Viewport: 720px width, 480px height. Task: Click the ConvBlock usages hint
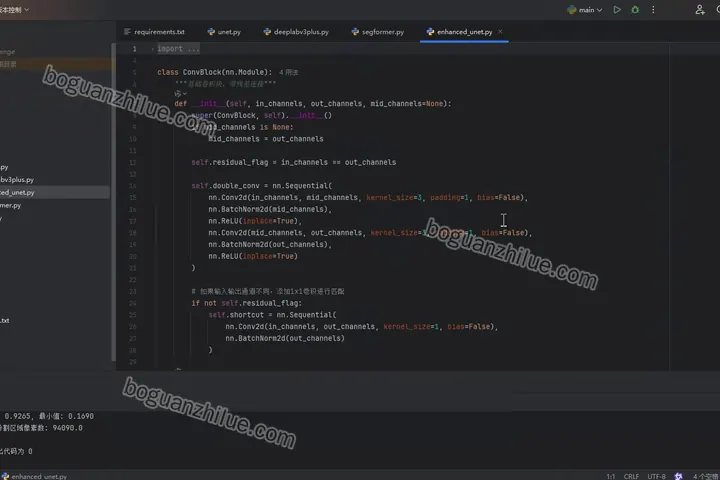point(289,73)
